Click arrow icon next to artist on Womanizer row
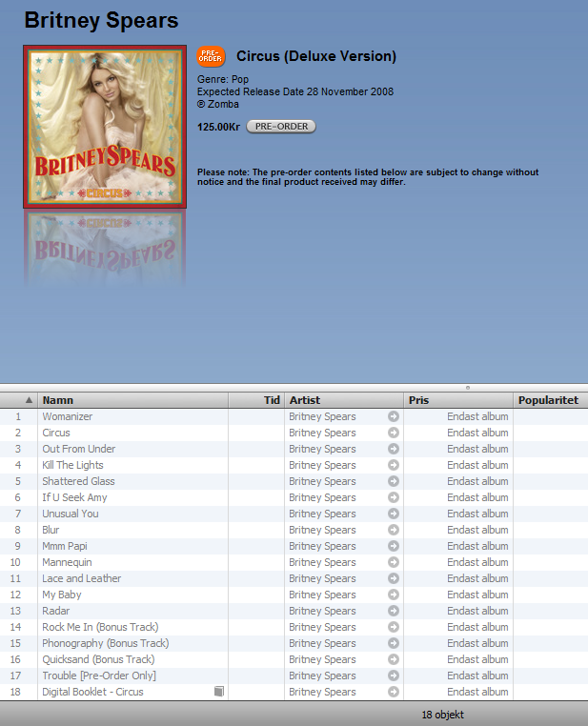The width and height of the screenshot is (588, 726). point(394,416)
